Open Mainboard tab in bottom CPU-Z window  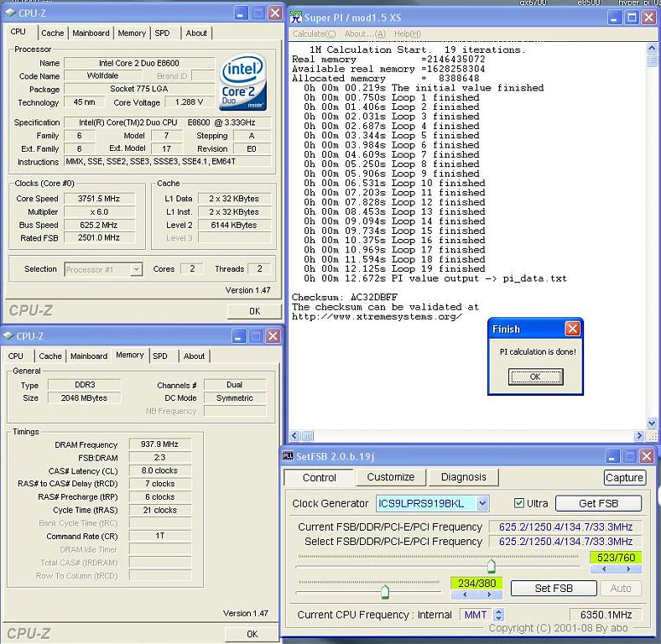tap(89, 356)
